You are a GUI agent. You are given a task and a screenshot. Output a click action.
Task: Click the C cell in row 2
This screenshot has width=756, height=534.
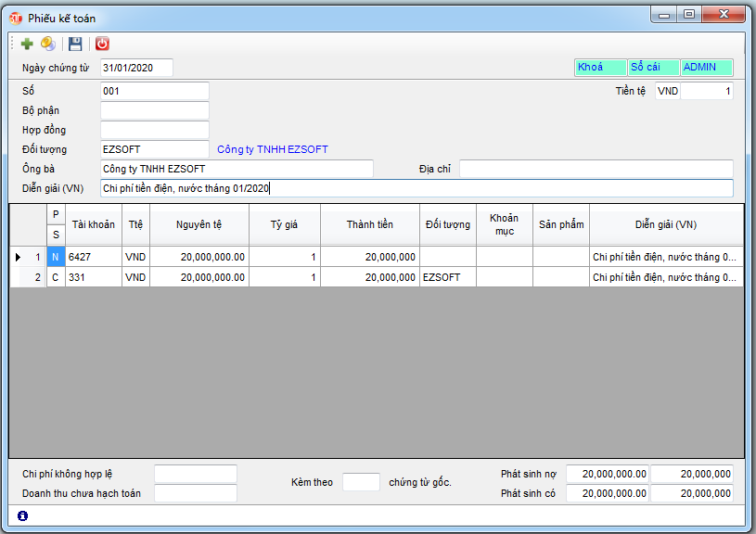tap(56, 277)
